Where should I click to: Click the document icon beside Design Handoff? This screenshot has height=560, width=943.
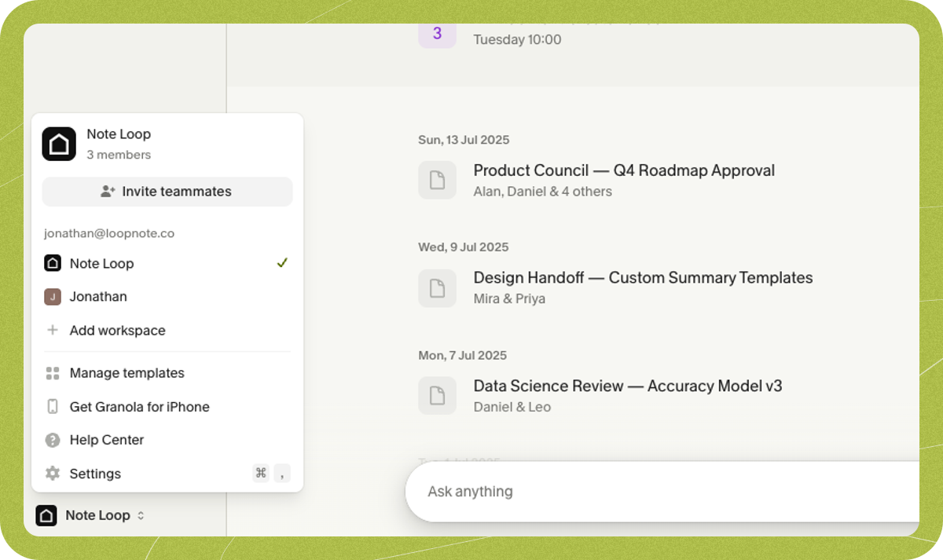tap(437, 288)
